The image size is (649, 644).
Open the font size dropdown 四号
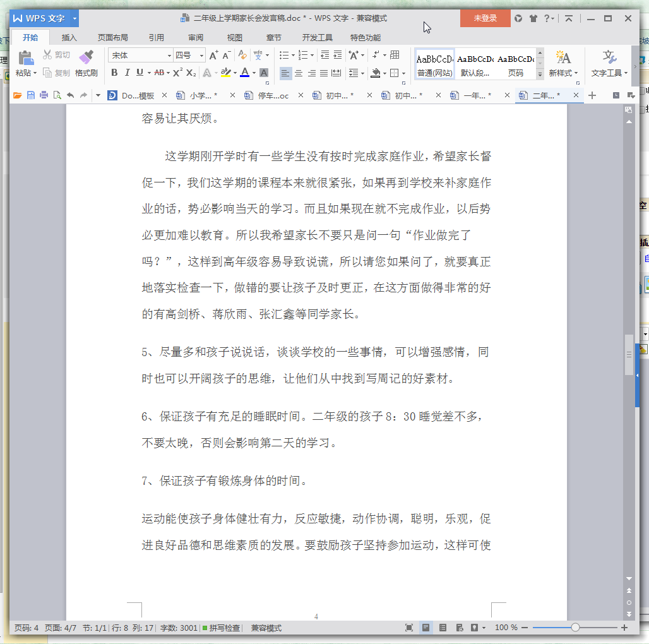click(x=201, y=55)
